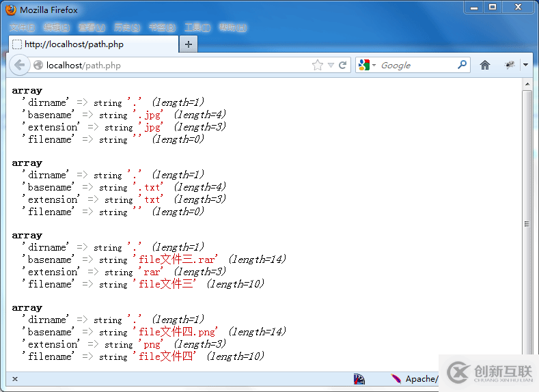This screenshot has height=392, width=539.
Task: Click the page's vertical scrollbar thumb
Action: (527, 222)
